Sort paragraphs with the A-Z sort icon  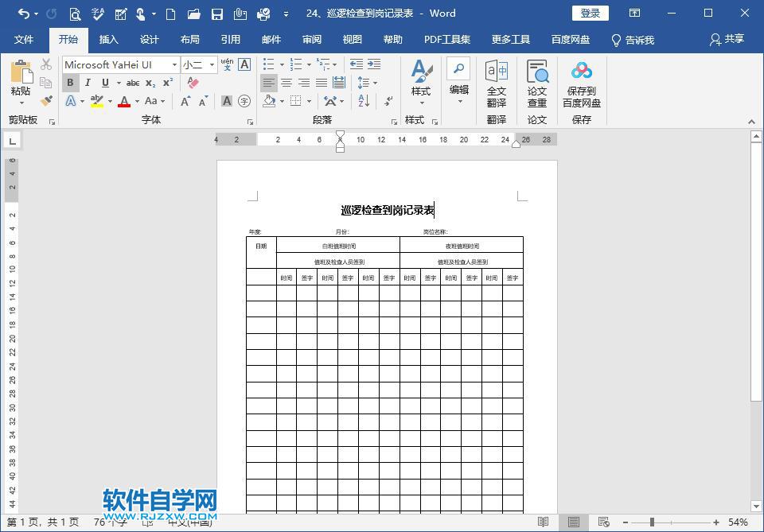click(363, 102)
